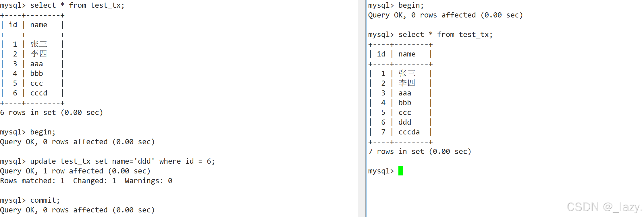Click the 'begin;' command in left terminal

tap(43, 132)
